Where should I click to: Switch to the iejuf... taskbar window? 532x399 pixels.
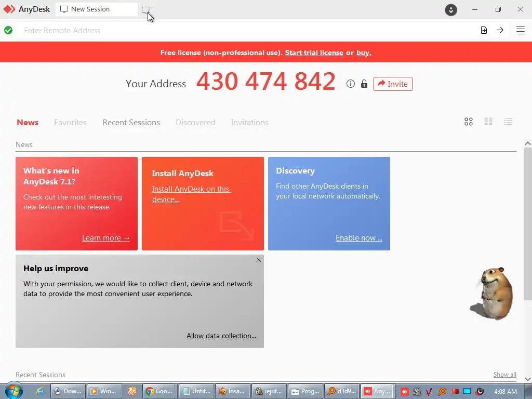coord(270,391)
